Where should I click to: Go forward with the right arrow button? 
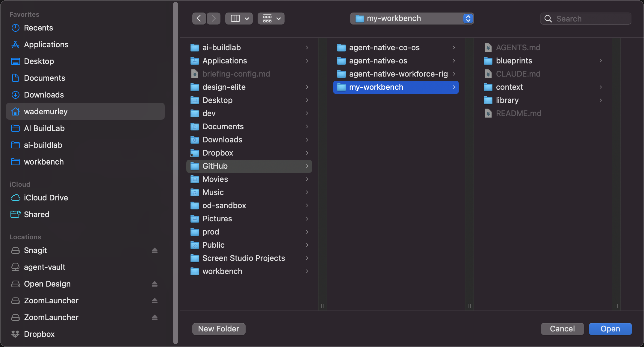[x=214, y=19]
